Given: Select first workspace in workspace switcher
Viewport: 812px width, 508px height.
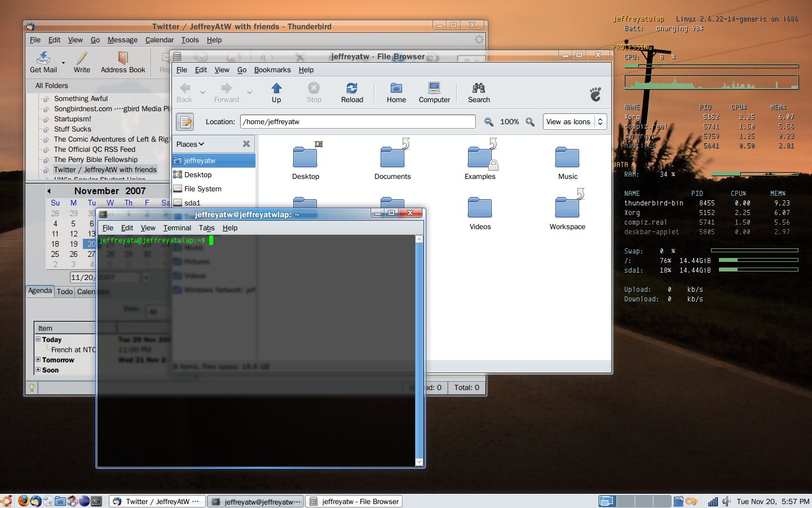Looking at the screenshot, I should point(607,501).
